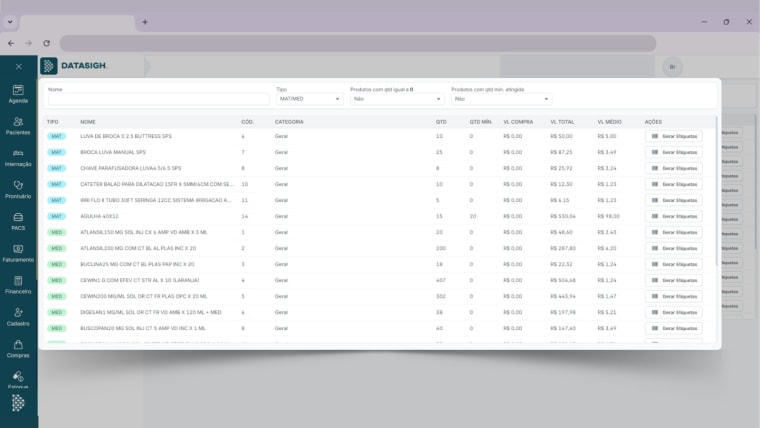
Task: Open the Financeiro sidebar module
Action: pyautogui.click(x=18, y=285)
